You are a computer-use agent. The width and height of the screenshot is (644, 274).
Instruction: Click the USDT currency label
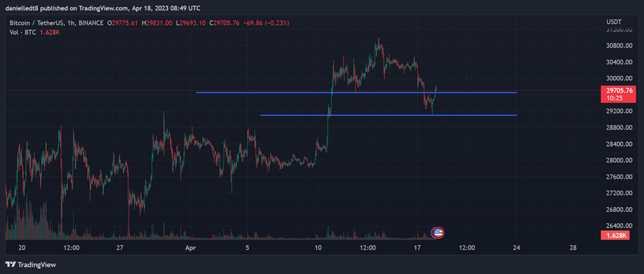[x=614, y=21]
